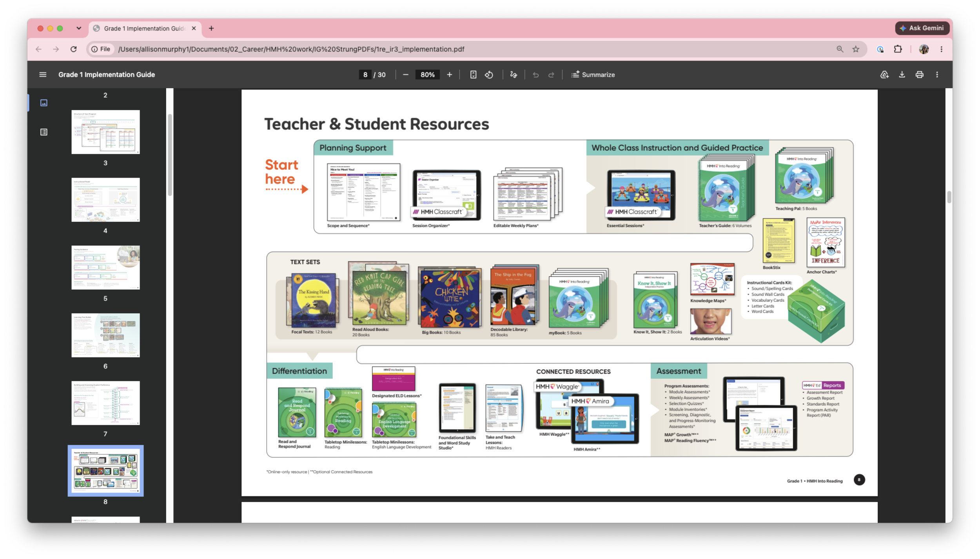The height and width of the screenshot is (559, 980).
Task: Show the page thumbnails view
Action: [x=44, y=103]
